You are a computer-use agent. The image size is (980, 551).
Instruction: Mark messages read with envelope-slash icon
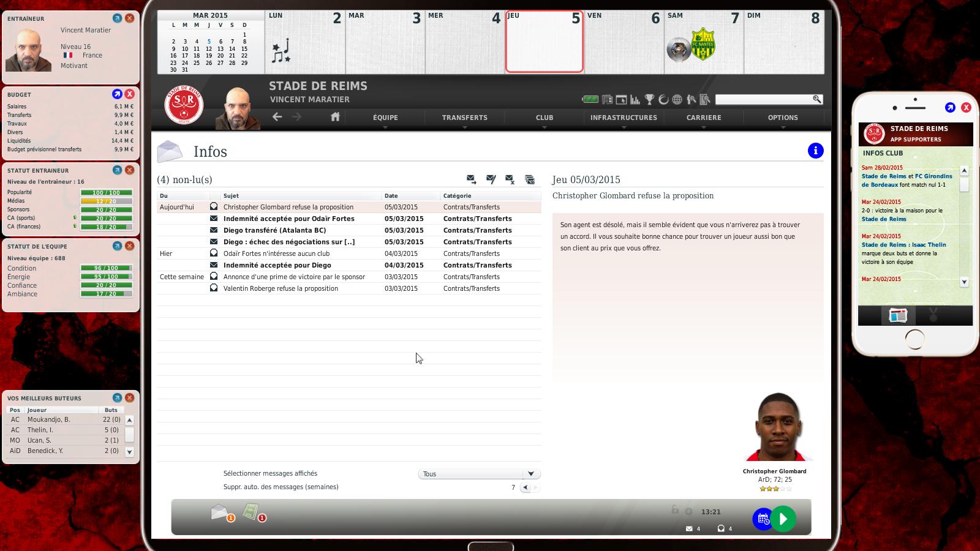[x=491, y=179]
